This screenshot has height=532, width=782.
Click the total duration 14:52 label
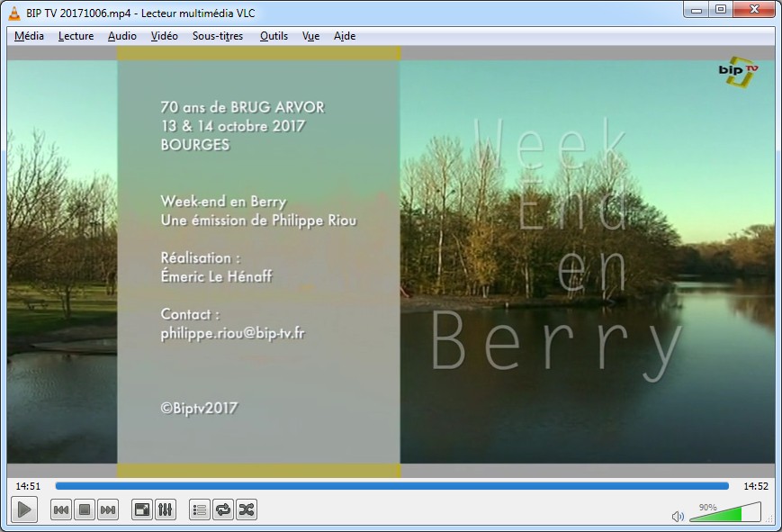pos(756,486)
